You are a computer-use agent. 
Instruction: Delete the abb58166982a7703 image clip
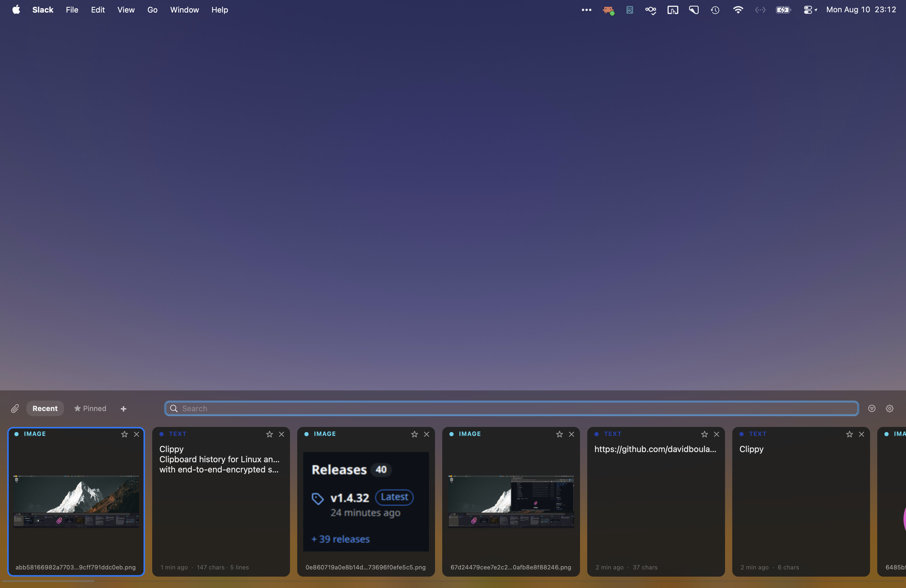136,434
